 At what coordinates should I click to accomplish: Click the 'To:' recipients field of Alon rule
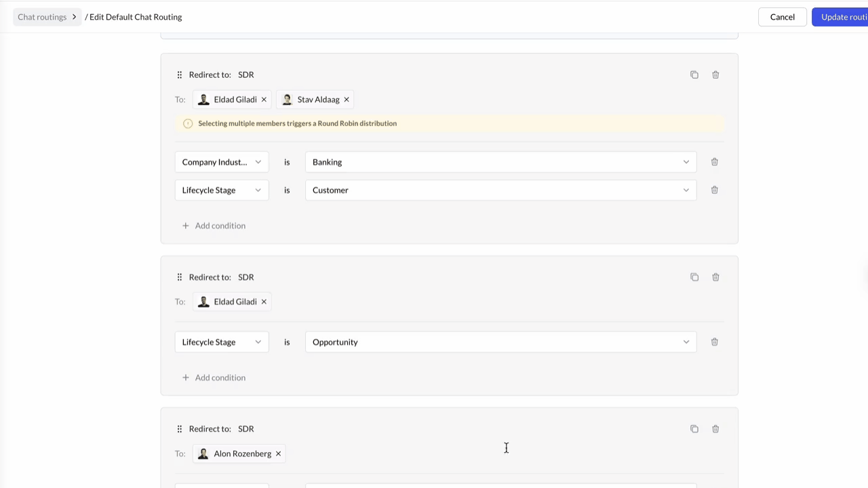pos(449,453)
